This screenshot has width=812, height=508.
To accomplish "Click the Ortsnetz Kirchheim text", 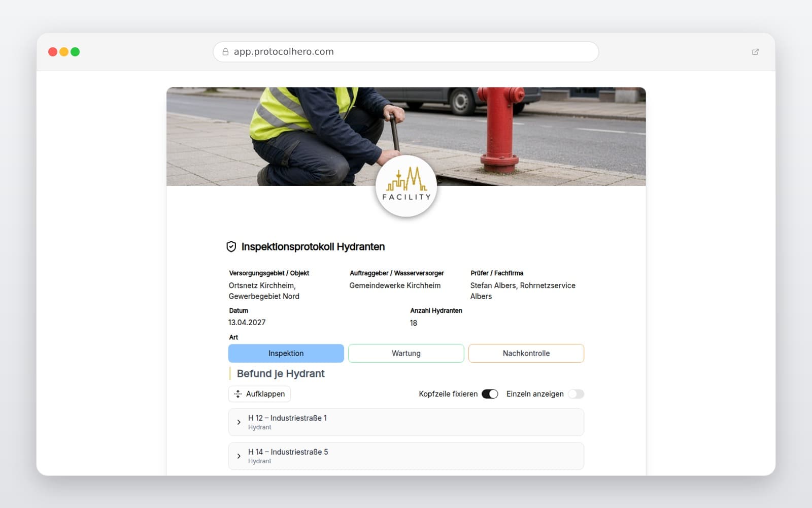I will (x=262, y=285).
